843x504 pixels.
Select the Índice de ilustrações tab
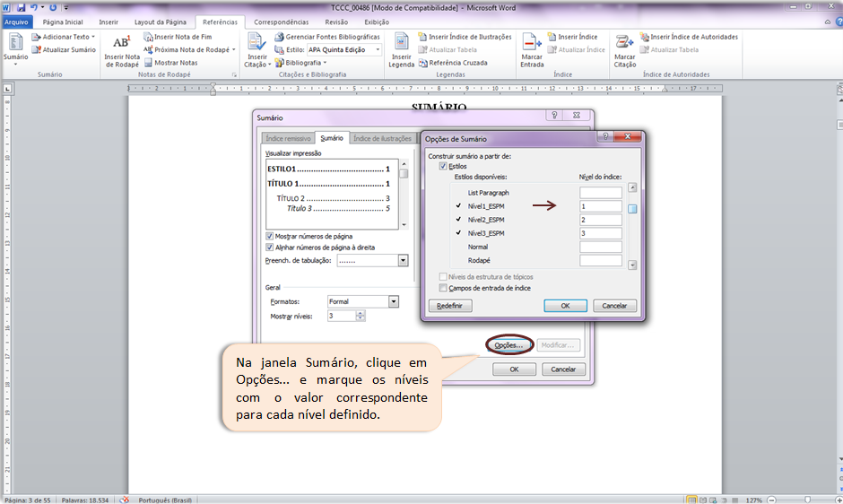[382, 138]
